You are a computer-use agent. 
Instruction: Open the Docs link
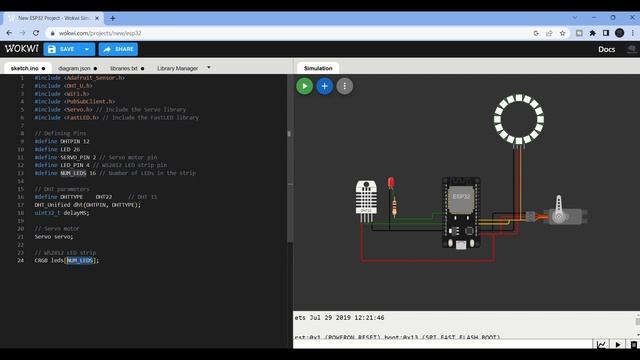tap(607, 49)
